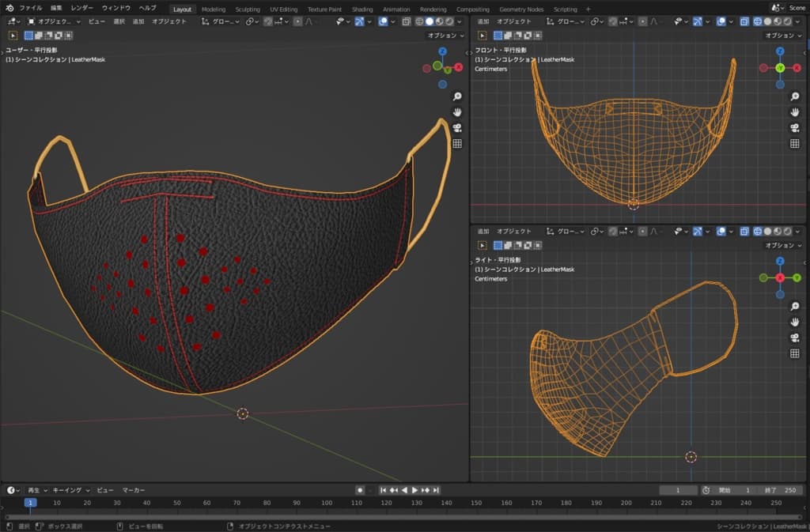The width and height of the screenshot is (810, 532).
Task: Click the hand pan icon in the front view
Action: (x=795, y=112)
